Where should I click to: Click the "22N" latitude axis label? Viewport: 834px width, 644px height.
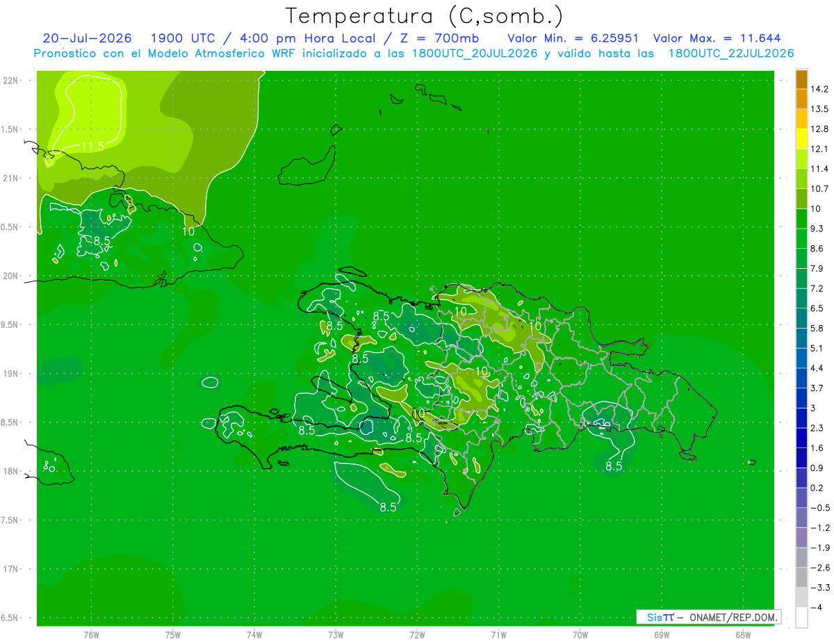click(x=12, y=80)
